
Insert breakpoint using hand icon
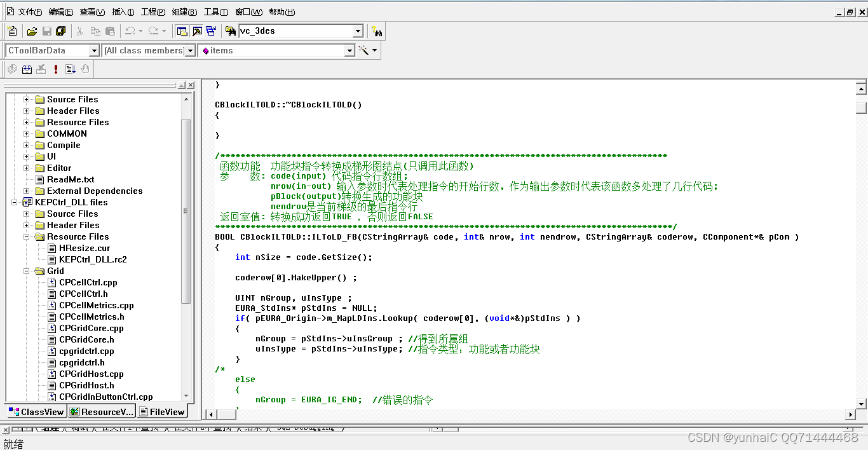tap(85, 69)
